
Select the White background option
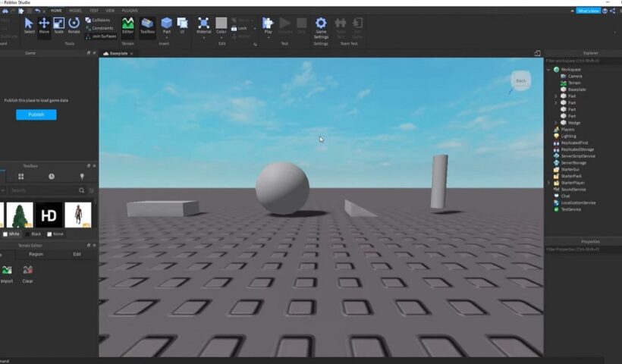coord(11,234)
